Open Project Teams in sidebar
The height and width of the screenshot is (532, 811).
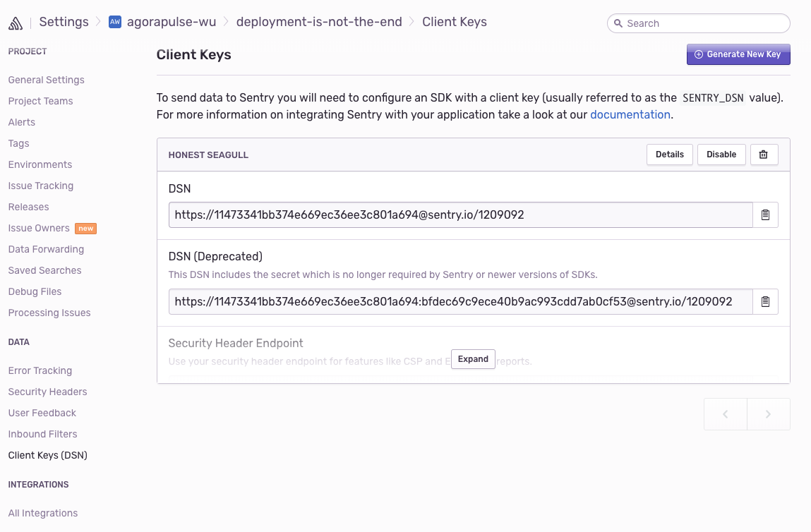pos(40,101)
